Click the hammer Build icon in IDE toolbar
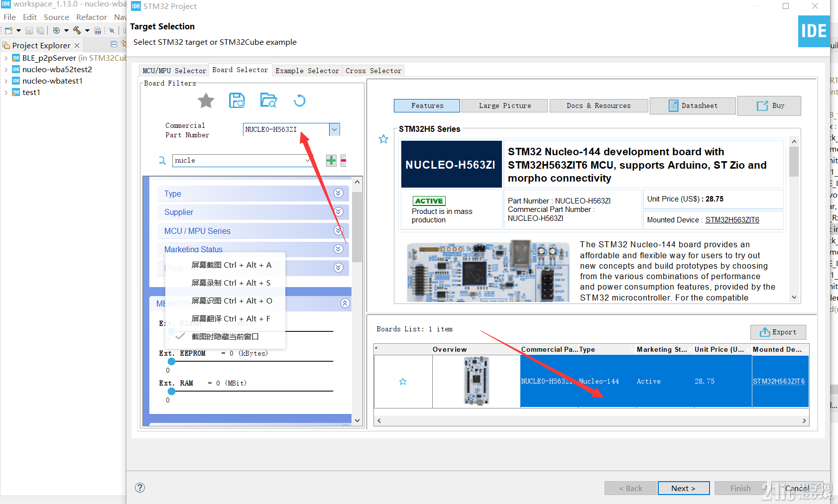 click(x=77, y=30)
